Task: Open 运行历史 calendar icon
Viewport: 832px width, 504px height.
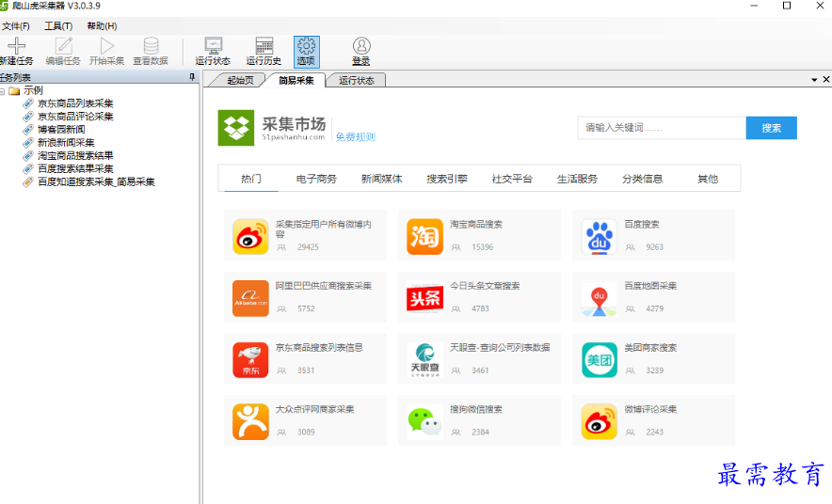Action: click(x=264, y=45)
